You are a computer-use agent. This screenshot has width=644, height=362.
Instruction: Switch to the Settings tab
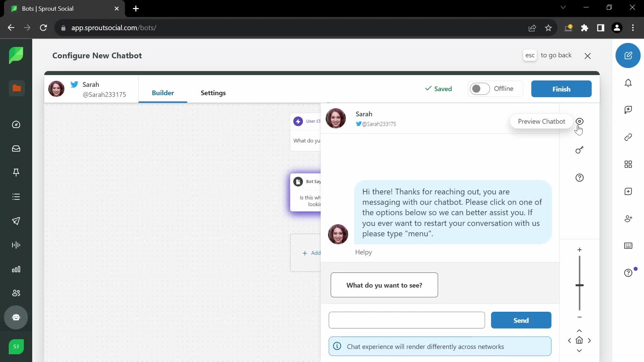point(213,93)
